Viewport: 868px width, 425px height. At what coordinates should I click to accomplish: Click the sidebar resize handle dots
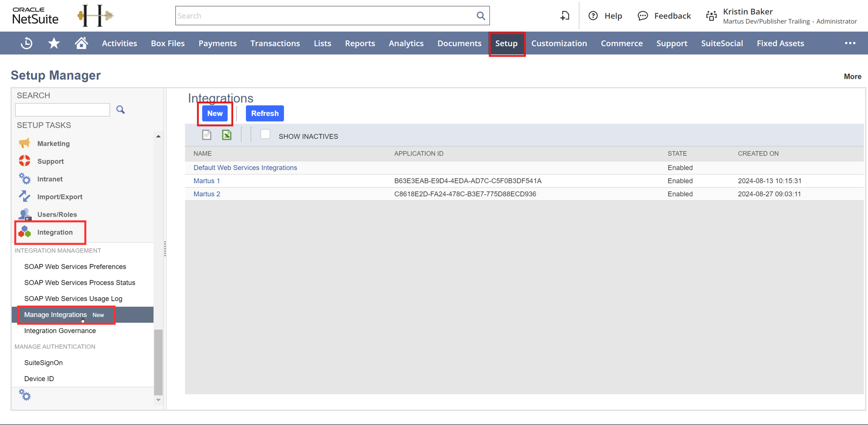pos(165,249)
